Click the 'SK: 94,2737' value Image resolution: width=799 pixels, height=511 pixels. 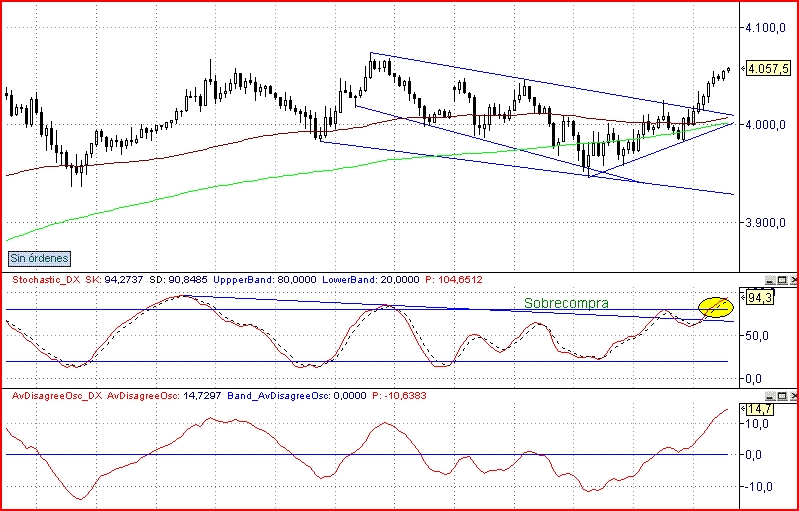pos(113,280)
